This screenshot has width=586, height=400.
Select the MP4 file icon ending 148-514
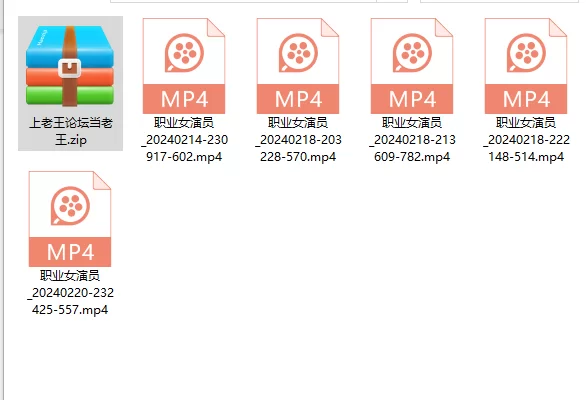coord(526,66)
